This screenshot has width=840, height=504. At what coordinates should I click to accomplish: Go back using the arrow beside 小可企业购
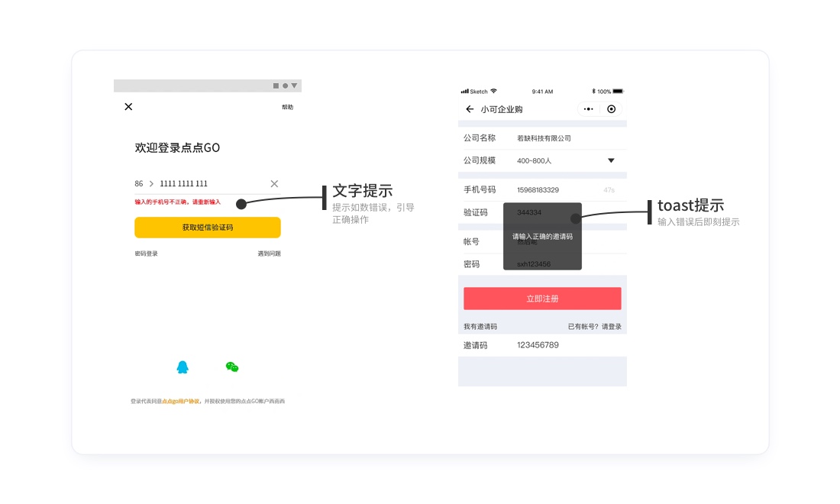(x=470, y=109)
